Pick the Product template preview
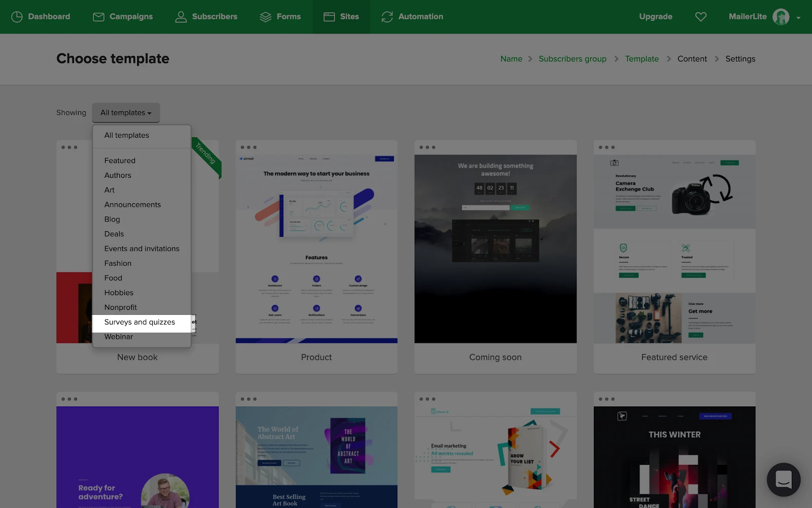The height and width of the screenshot is (508, 812). click(316, 249)
